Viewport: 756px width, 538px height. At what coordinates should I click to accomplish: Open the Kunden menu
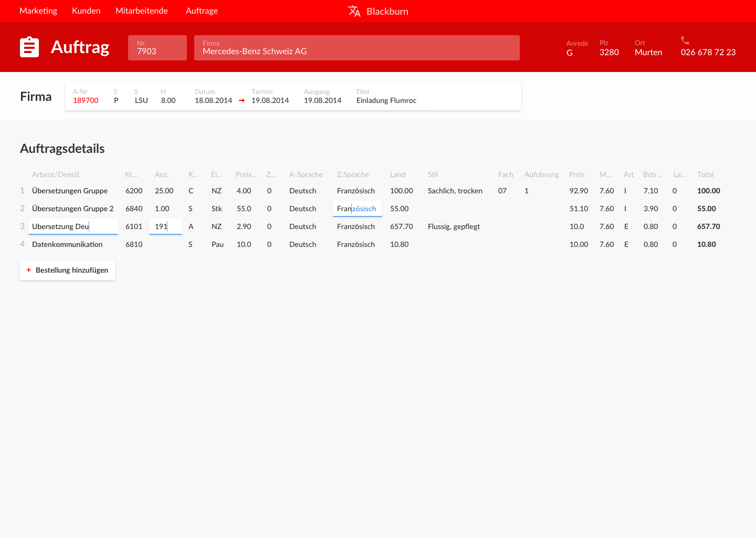86,11
